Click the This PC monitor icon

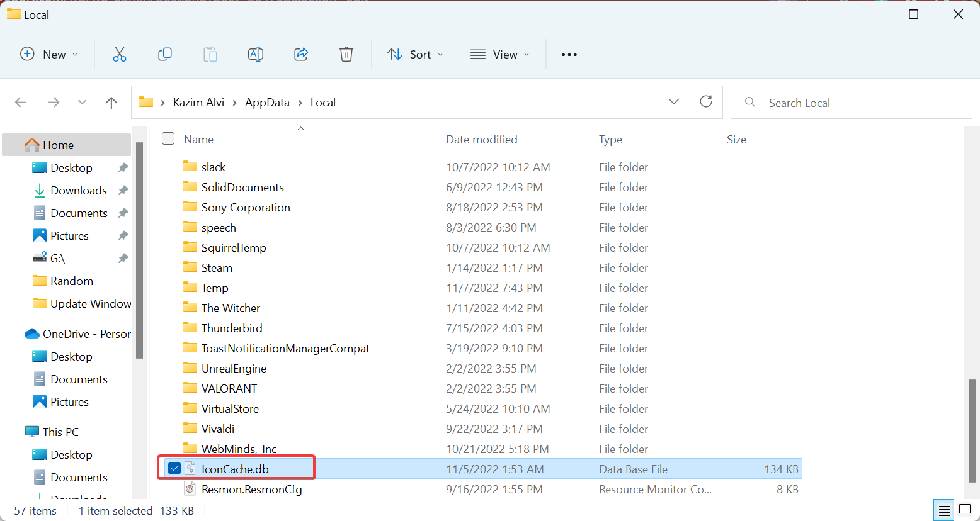point(31,432)
